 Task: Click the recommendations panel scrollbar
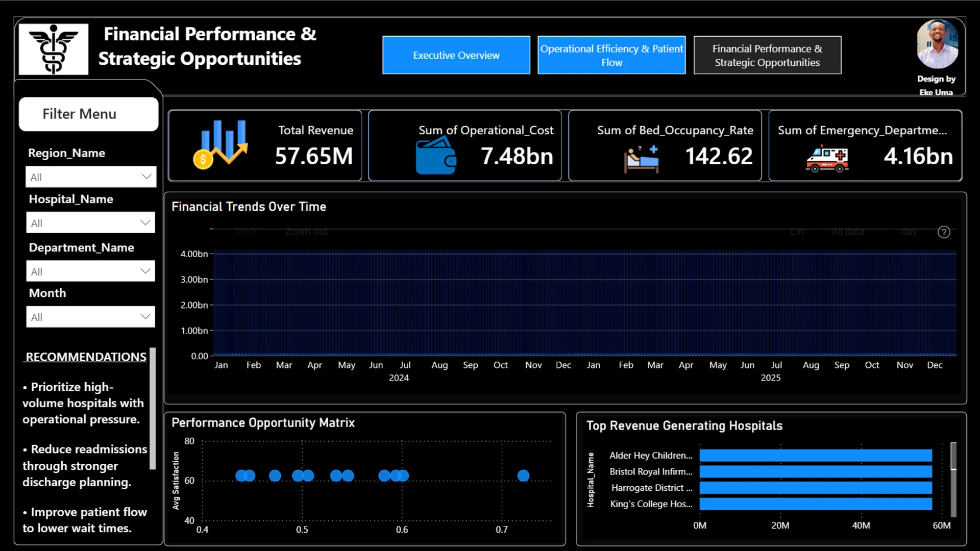tap(152, 408)
